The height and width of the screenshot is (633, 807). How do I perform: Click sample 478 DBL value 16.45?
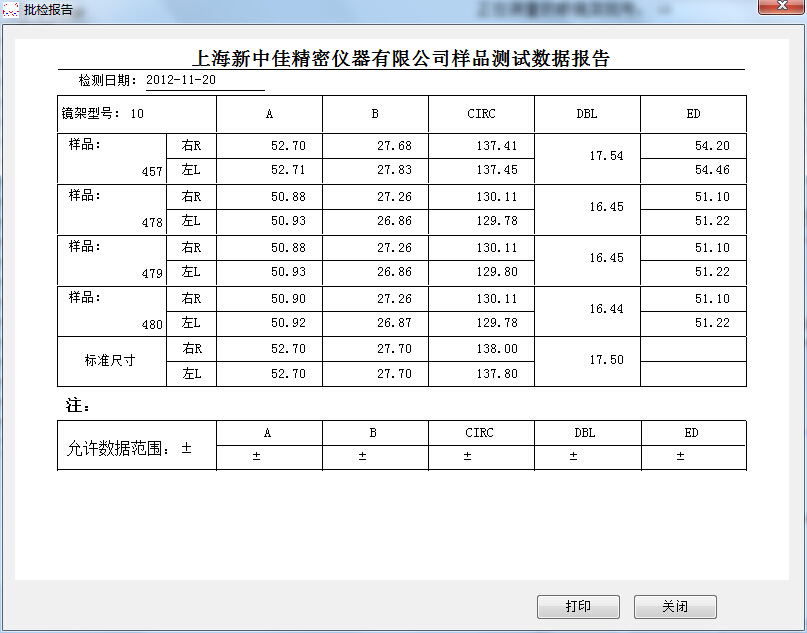606,206
